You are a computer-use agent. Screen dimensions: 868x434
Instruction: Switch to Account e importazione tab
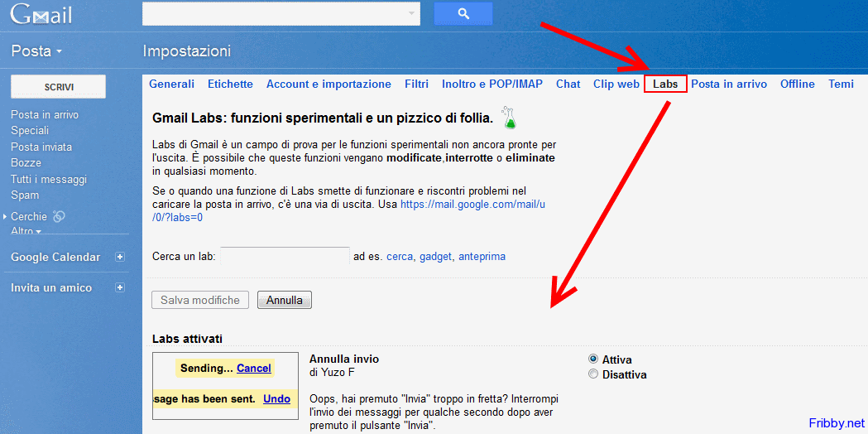328,84
